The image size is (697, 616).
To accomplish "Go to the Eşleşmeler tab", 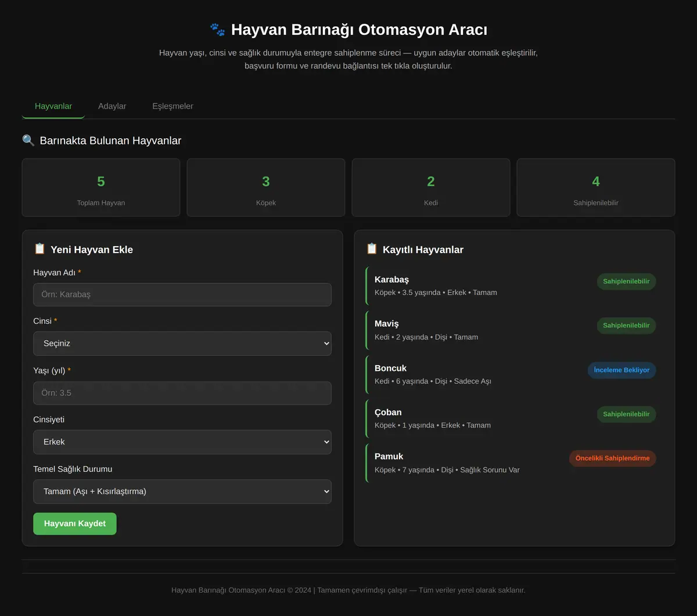I will point(173,106).
